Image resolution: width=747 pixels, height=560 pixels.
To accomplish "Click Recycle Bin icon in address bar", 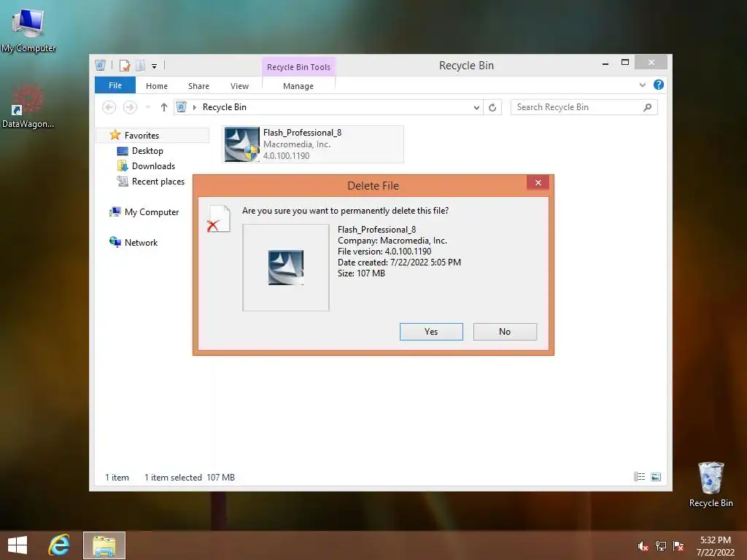I will (x=181, y=107).
